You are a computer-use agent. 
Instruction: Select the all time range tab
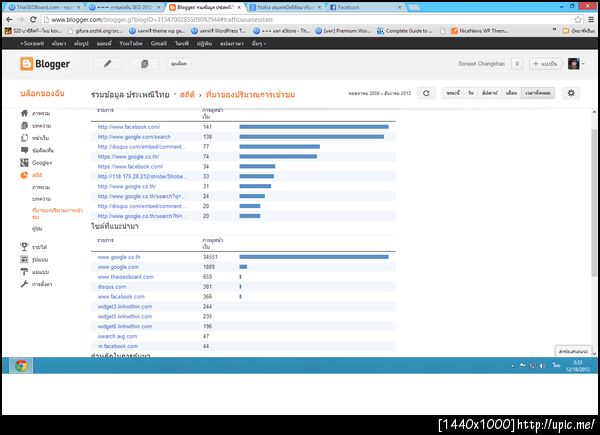[x=538, y=93]
